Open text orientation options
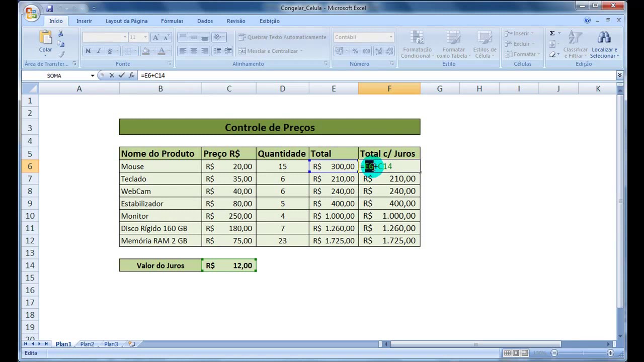 click(x=219, y=37)
